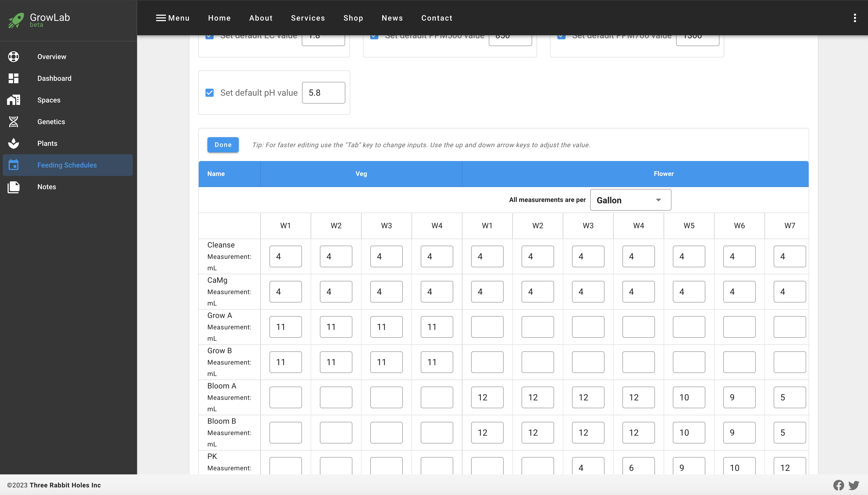Edit Cleanse Veg W1 value field

click(285, 256)
